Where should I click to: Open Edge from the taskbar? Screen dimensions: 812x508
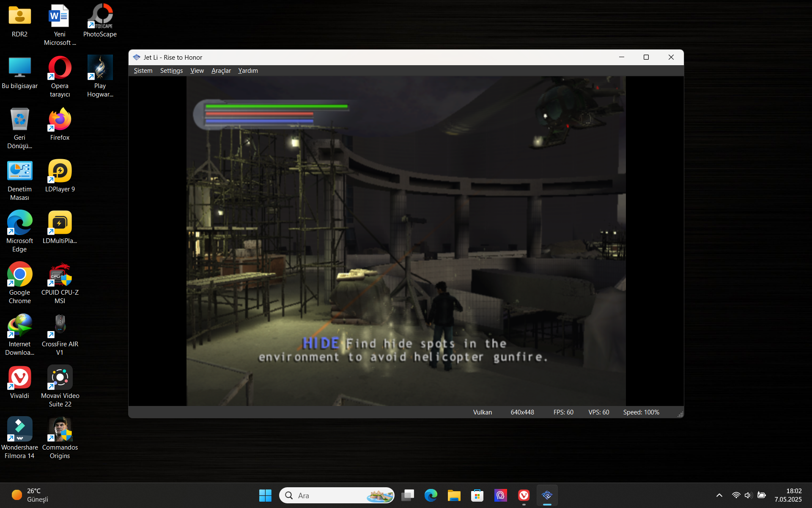coord(431,495)
